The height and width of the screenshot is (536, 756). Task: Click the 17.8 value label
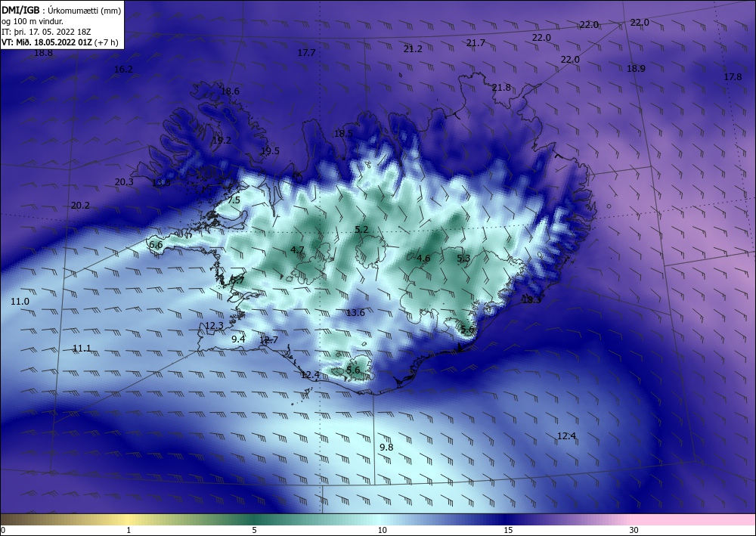pos(733,76)
